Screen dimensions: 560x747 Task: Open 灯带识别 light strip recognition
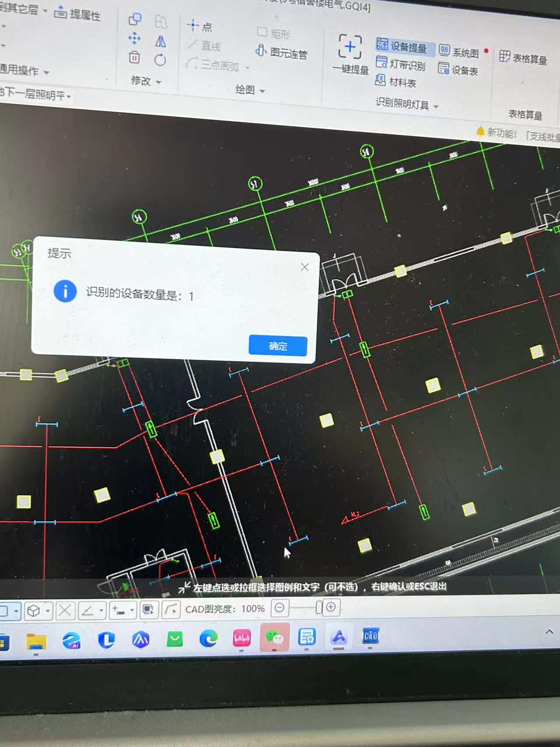coord(401,64)
